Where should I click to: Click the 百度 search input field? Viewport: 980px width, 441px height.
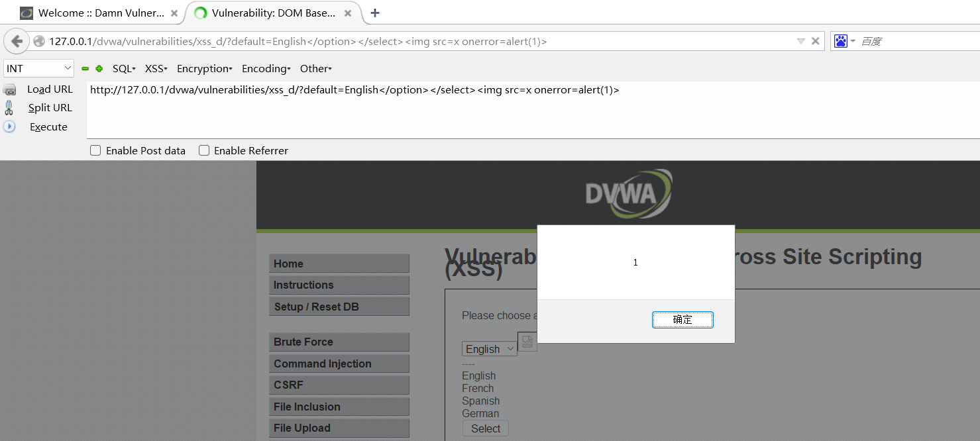click(919, 41)
